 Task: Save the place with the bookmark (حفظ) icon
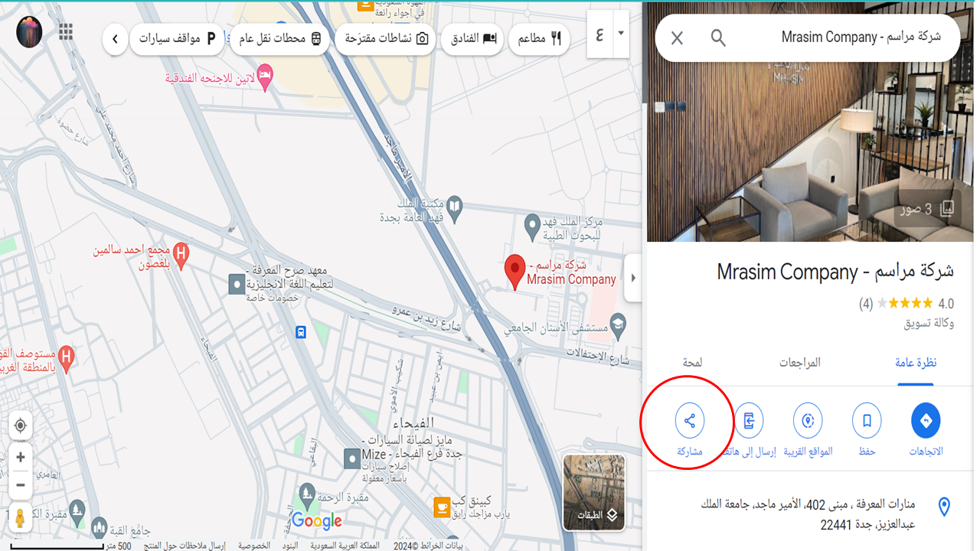867,421
